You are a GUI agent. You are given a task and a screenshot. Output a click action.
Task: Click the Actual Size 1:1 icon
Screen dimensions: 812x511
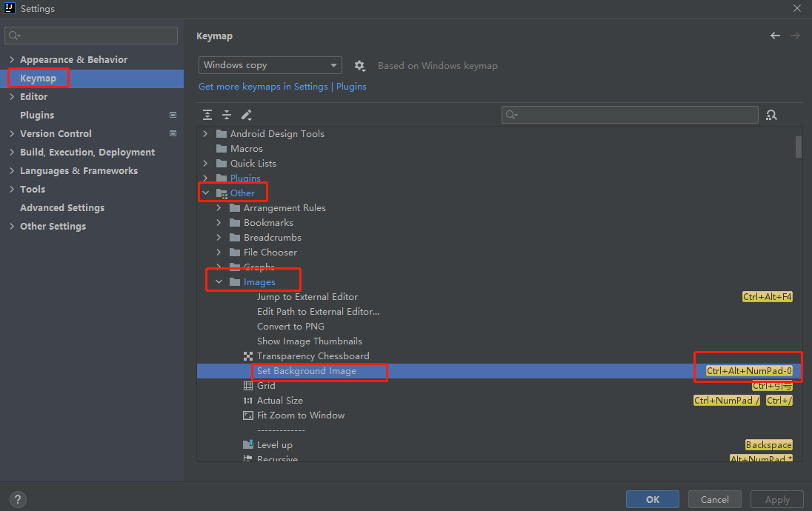[248, 401]
